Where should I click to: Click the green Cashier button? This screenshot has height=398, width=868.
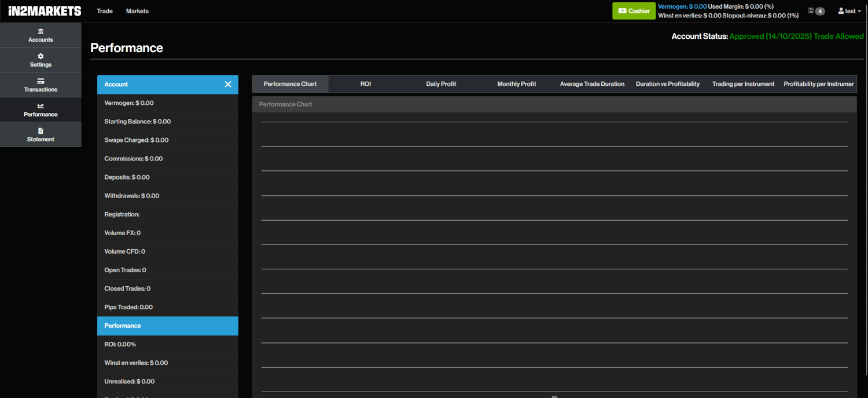tap(634, 11)
